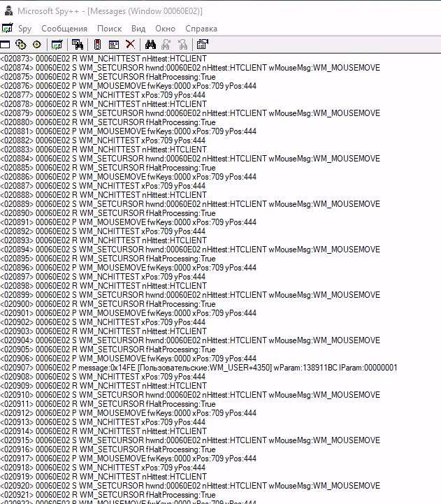
Task: Select log line <020876> WM_MOUSEMOVE
Action: [x=129, y=86]
